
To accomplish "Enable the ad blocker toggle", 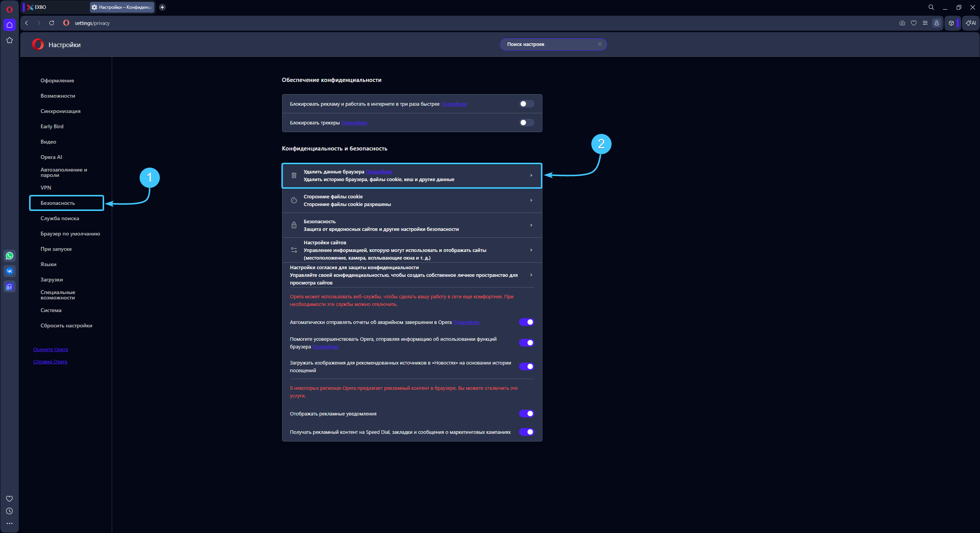I will click(x=526, y=104).
